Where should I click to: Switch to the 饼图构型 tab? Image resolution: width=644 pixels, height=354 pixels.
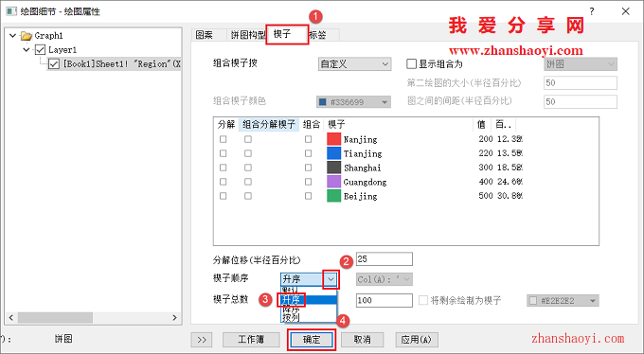click(248, 35)
